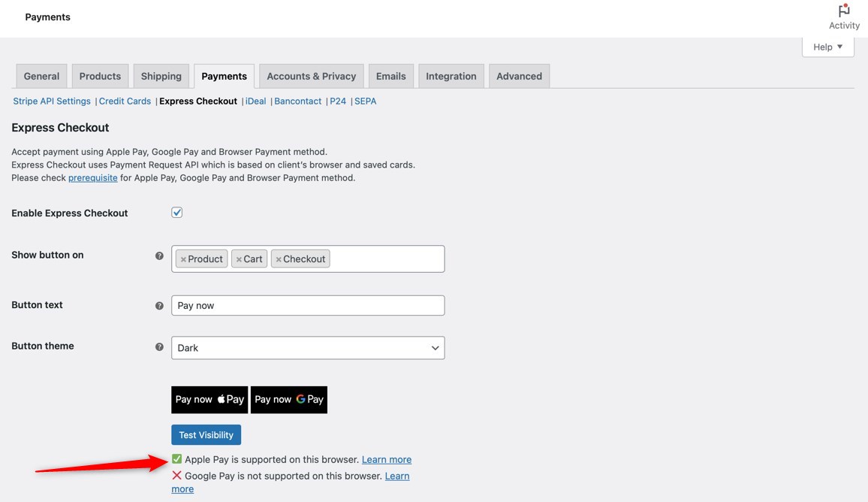Click help icon next to Button theme

159,347
